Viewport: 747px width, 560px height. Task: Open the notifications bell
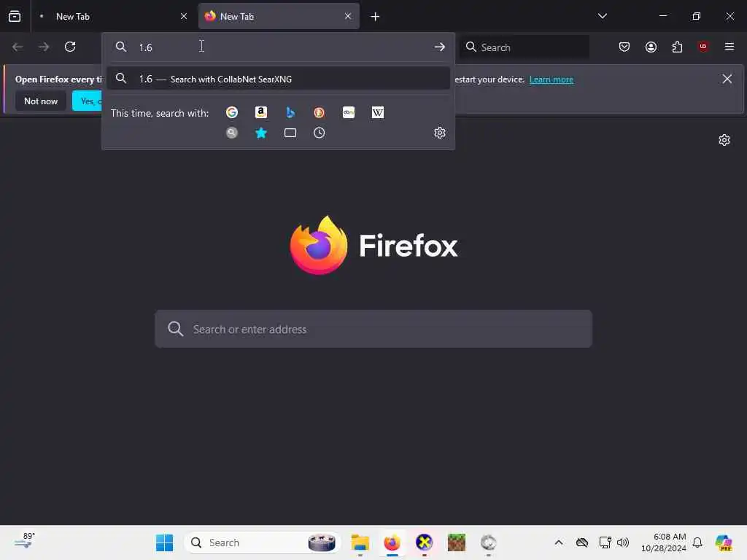coord(697,542)
